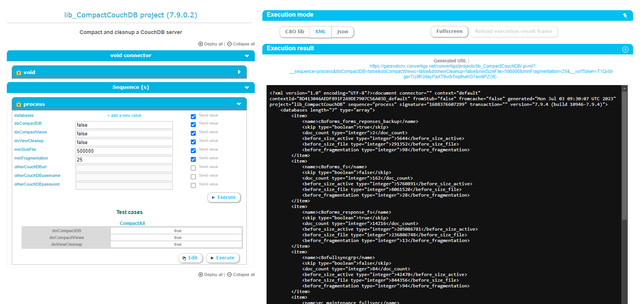Image resolution: width=644 pixels, height=304 pixels.
Task: Close the Execution result panel
Action: pyautogui.click(x=625, y=50)
